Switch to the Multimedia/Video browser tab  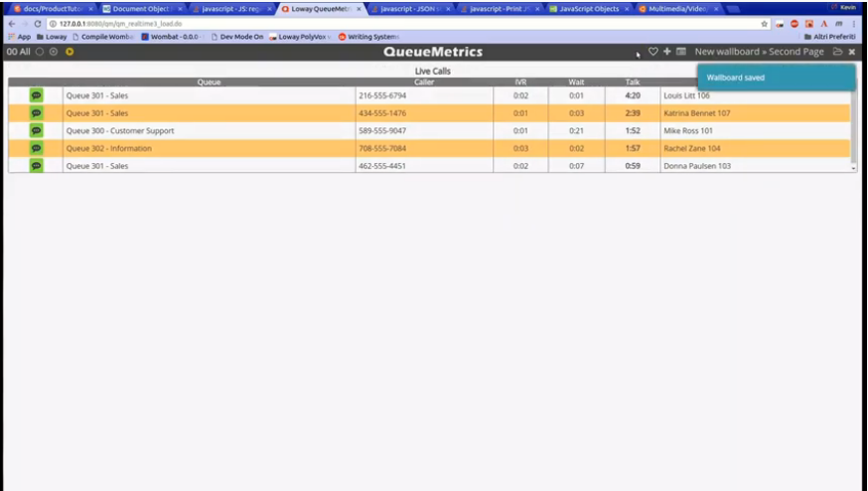click(678, 9)
